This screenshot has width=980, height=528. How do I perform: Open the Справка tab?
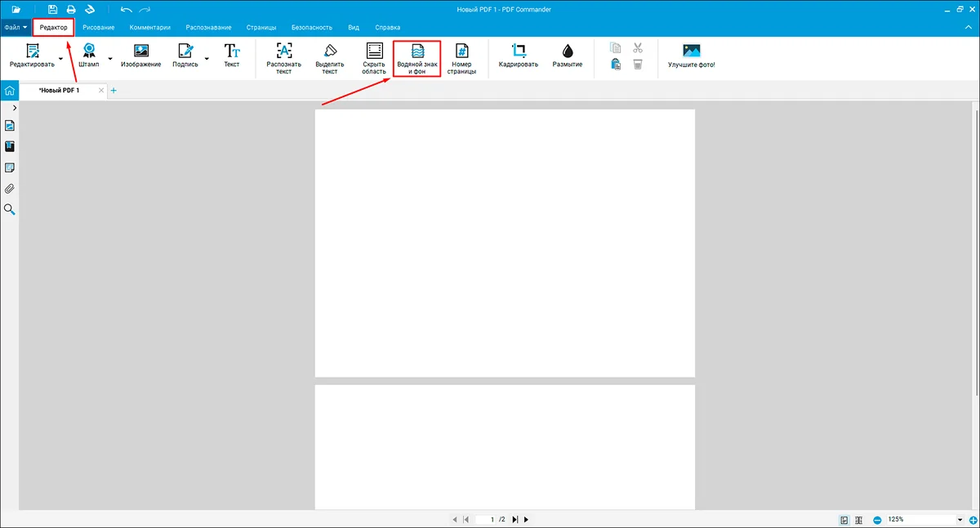(387, 27)
